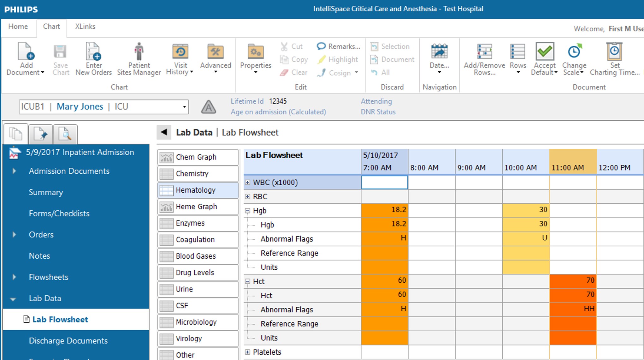Click Cut in the Edit group
This screenshot has width=644, height=360.
[292, 46]
